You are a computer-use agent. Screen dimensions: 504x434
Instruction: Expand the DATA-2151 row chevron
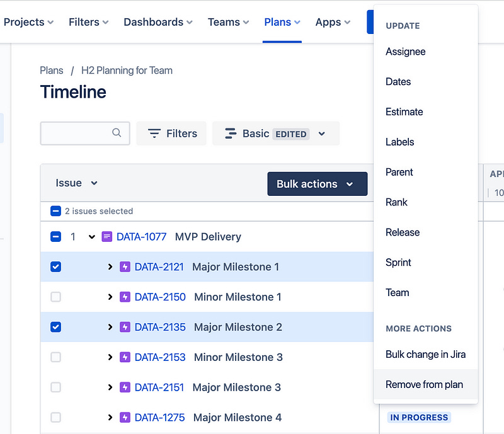click(x=110, y=387)
